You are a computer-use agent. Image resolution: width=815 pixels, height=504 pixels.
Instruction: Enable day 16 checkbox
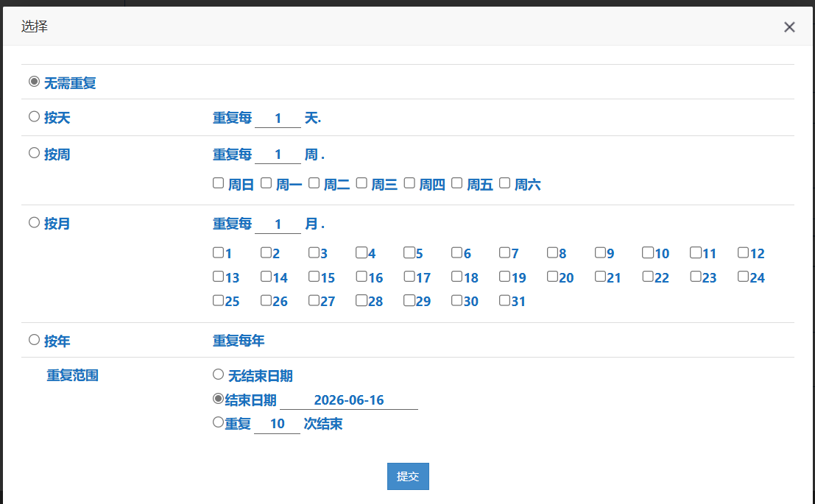pos(361,277)
